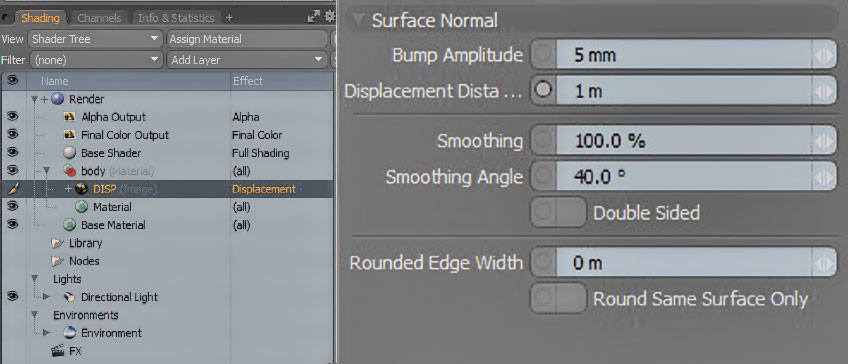
Task: Click the Environment globe icon
Action: pyautogui.click(x=69, y=333)
